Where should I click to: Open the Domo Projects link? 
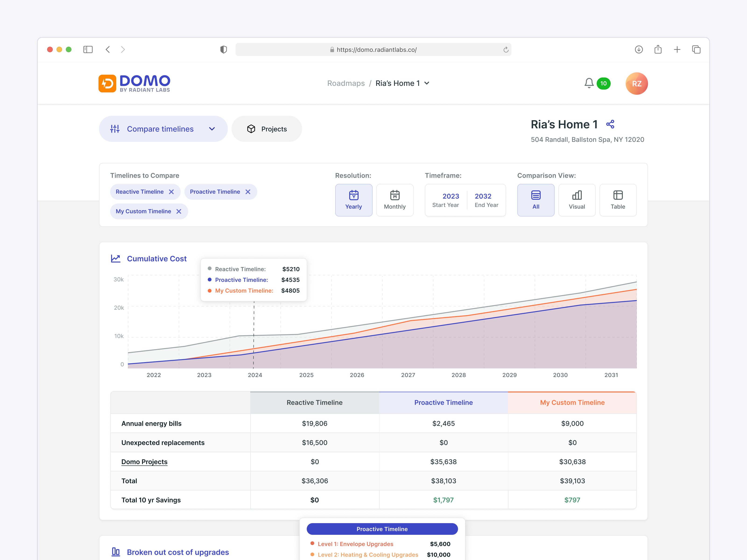coord(144,462)
